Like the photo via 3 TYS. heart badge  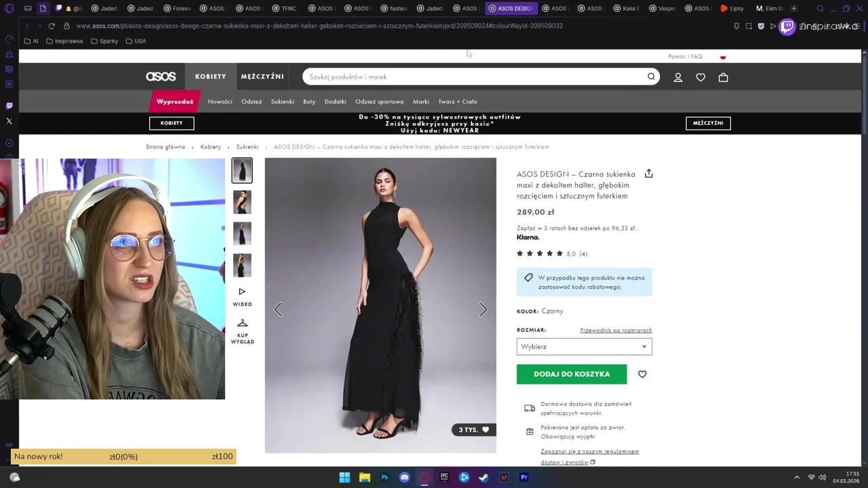[473, 430]
